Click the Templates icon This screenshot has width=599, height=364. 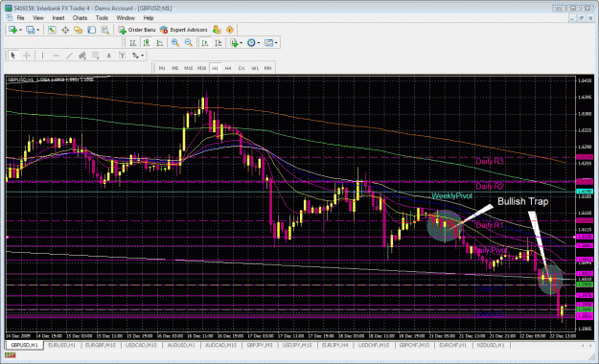[268, 43]
